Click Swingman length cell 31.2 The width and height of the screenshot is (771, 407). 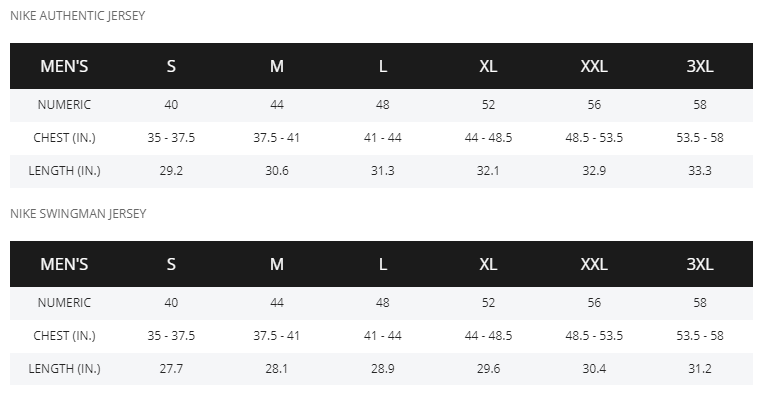coord(700,369)
